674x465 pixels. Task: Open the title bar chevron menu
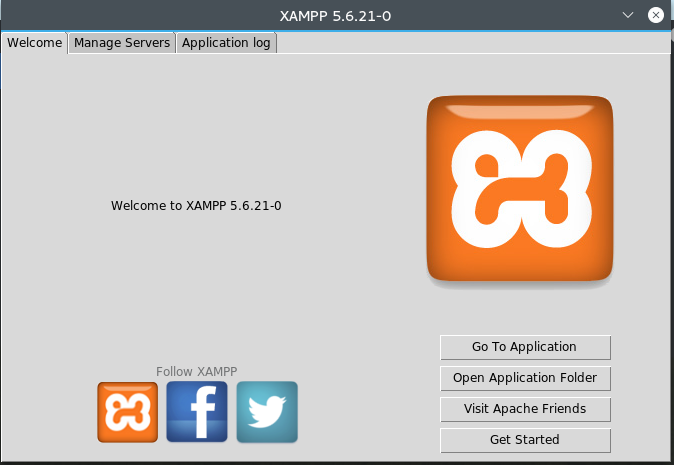click(628, 15)
